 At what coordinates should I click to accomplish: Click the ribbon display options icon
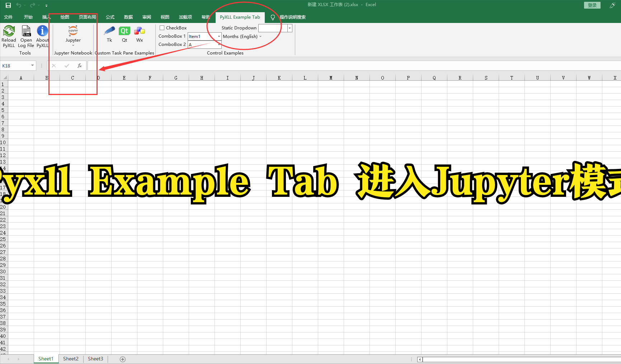tap(612, 5)
